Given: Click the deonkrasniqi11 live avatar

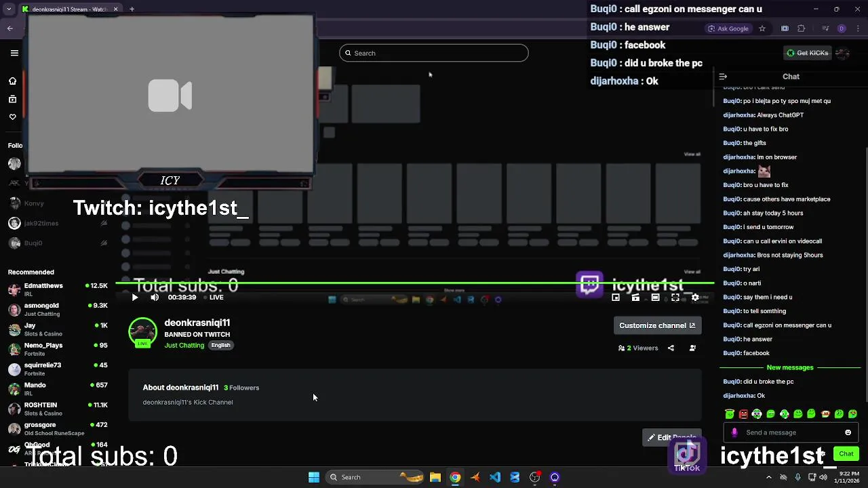Looking at the screenshot, I should coord(142,332).
